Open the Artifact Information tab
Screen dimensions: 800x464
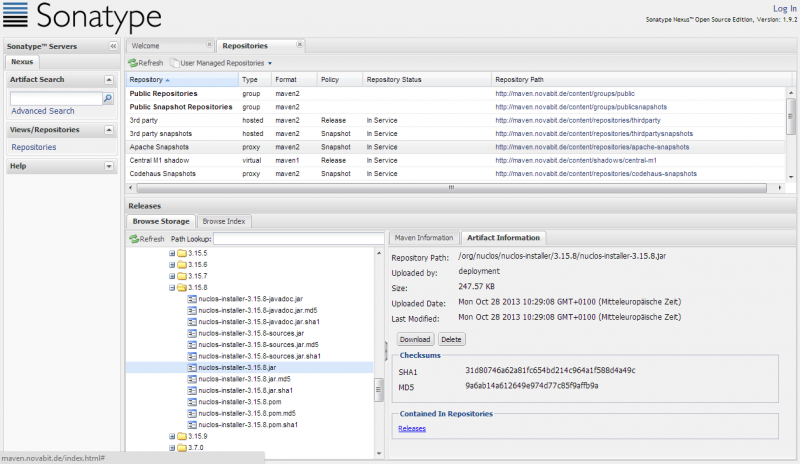coord(503,238)
